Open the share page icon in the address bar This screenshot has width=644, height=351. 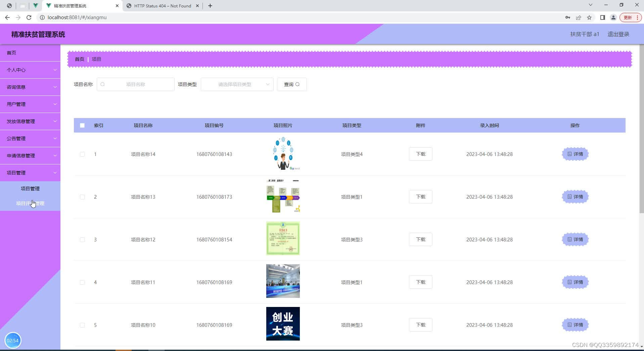pyautogui.click(x=579, y=17)
